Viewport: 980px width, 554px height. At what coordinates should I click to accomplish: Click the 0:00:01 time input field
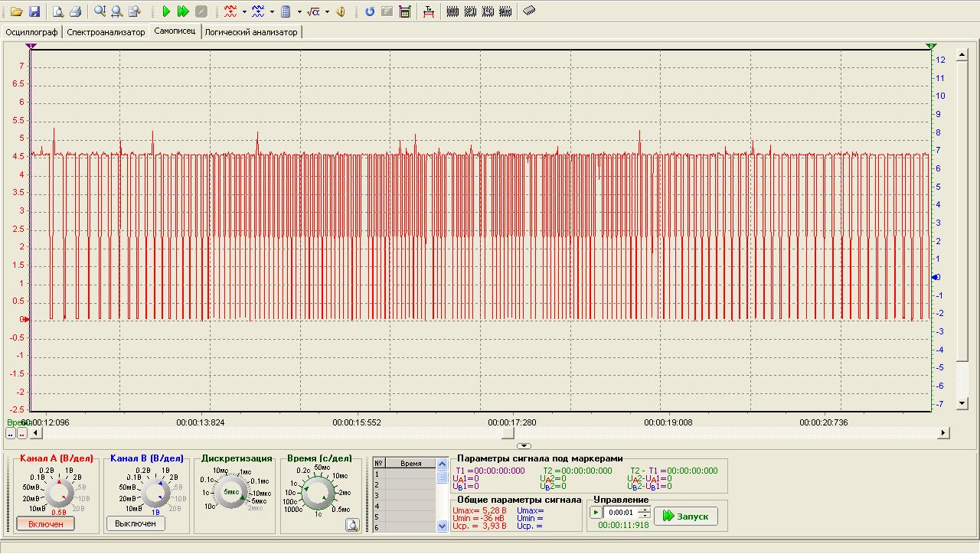coord(621,513)
